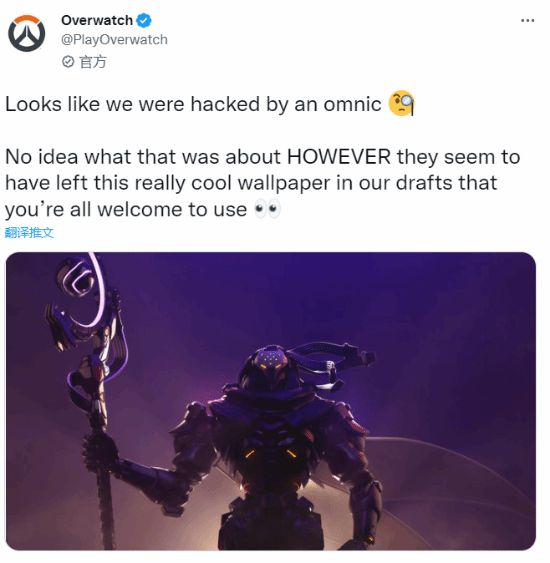The width and height of the screenshot is (550, 563).
Task: Click the official checkmark icon beside 官方
Action: click(68, 62)
